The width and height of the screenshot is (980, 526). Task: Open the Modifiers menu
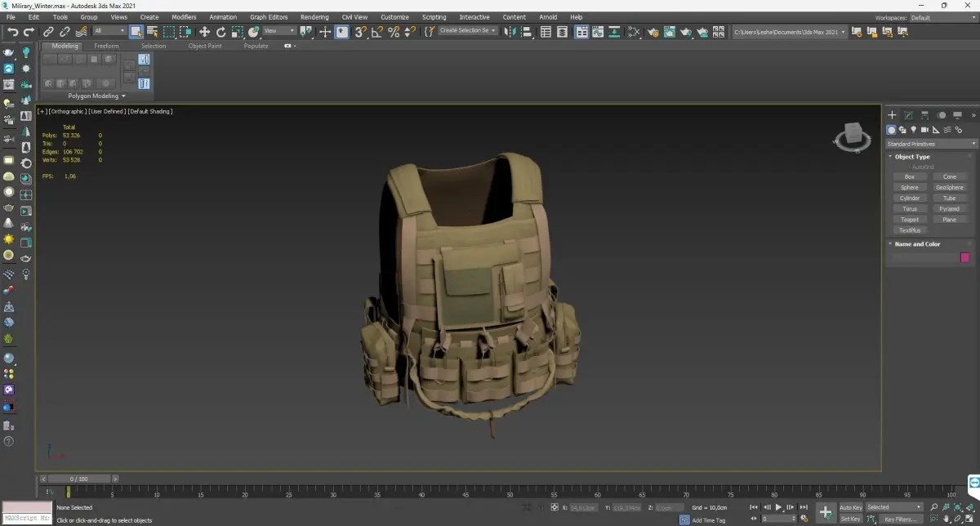point(184,17)
